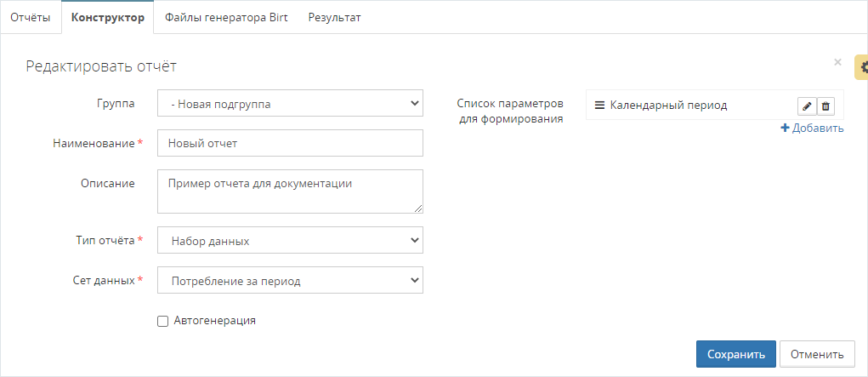Screen dimensions: 868x377
Task: Switch to the Отчёты tab
Action: point(31,17)
